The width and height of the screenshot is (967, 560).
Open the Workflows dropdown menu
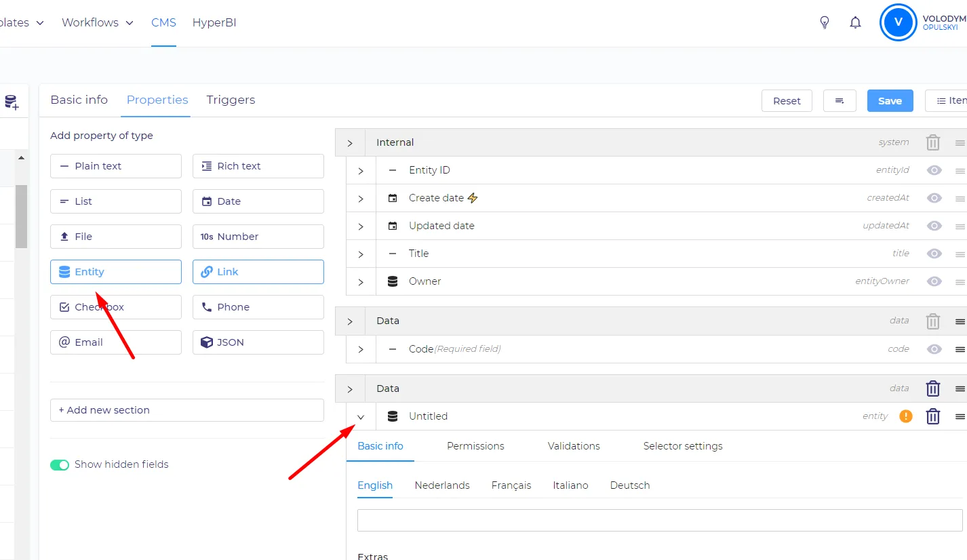pos(98,22)
